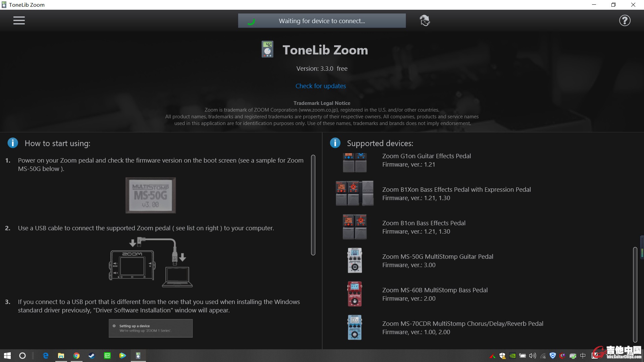Click "Zoom B1on Bass Effects Pedal" text

tap(424, 223)
